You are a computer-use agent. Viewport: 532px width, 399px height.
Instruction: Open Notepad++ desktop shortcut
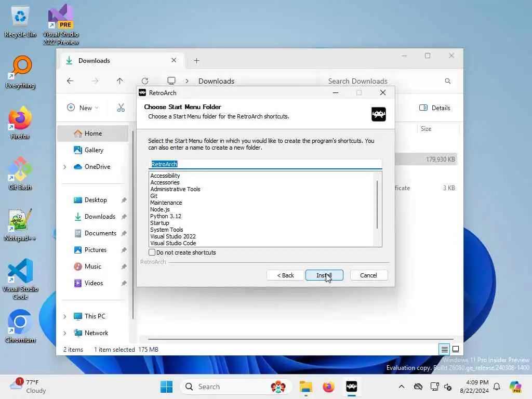point(20,224)
